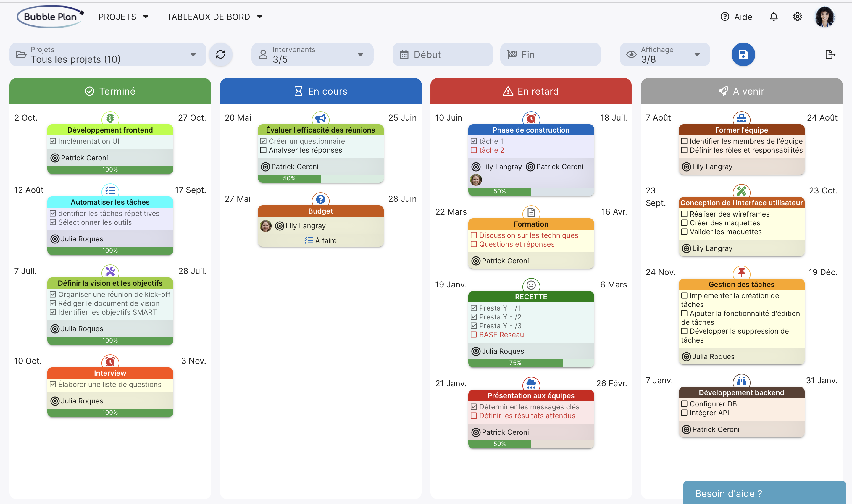Click the megaphone icon above Évaluer l'efficacité
The image size is (852, 504).
(x=320, y=119)
